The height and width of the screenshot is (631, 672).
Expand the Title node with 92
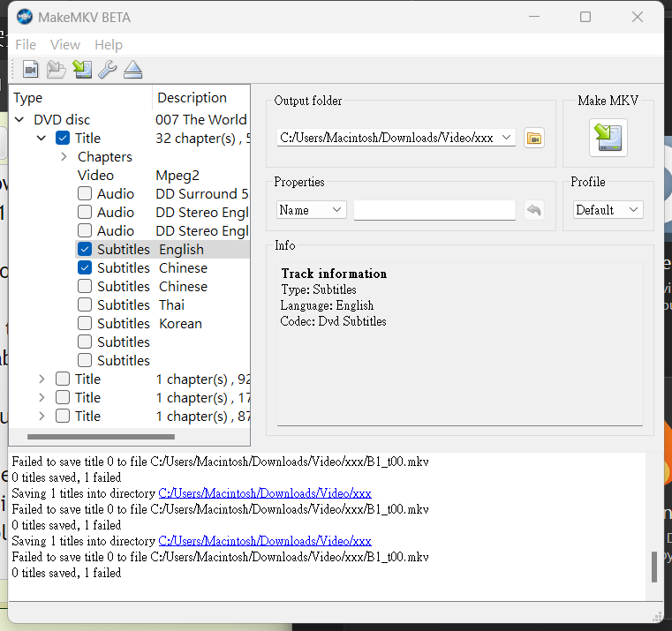pyautogui.click(x=42, y=379)
